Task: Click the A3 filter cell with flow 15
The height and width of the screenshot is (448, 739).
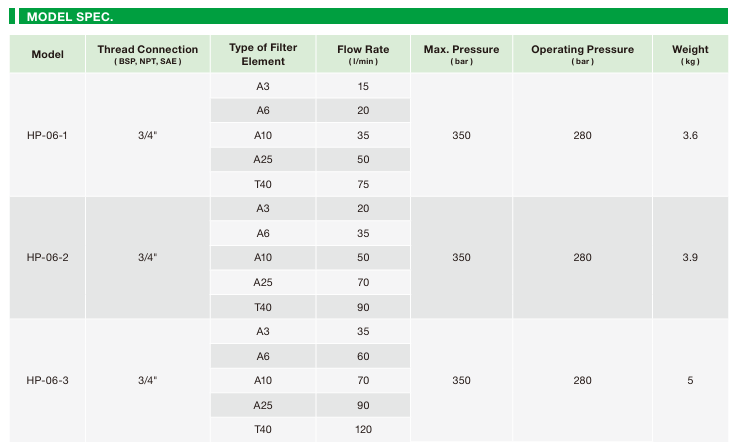Action: pos(263,86)
